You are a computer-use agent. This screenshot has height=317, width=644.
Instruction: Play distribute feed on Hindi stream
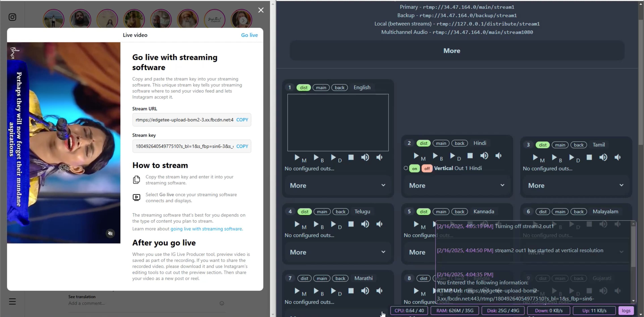(453, 156)
